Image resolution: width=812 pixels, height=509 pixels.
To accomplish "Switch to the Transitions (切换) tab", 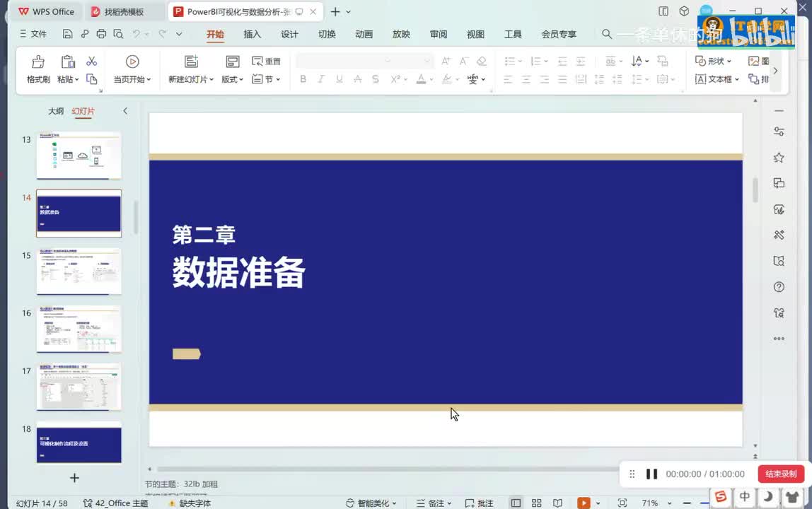I will coord(327,34).
